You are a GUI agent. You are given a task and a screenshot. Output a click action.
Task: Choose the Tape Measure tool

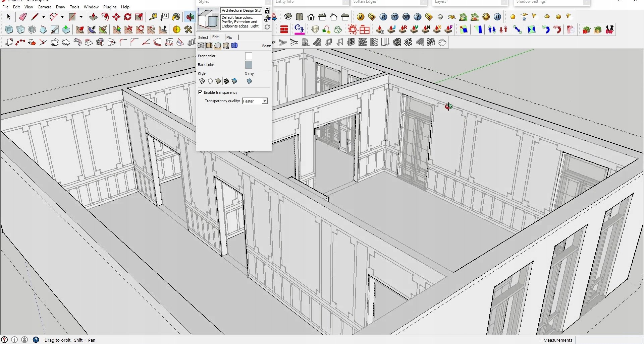pos(153,17)
